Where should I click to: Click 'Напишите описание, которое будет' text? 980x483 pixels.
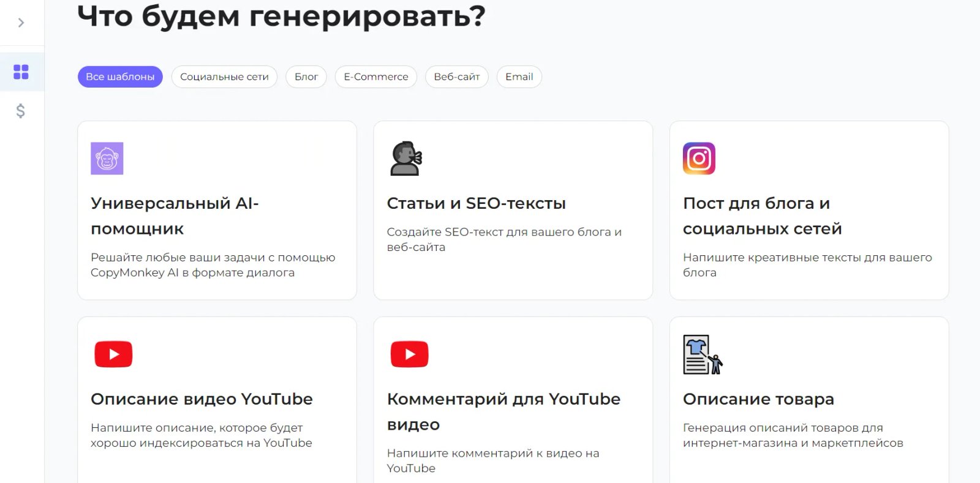(202, 435)
